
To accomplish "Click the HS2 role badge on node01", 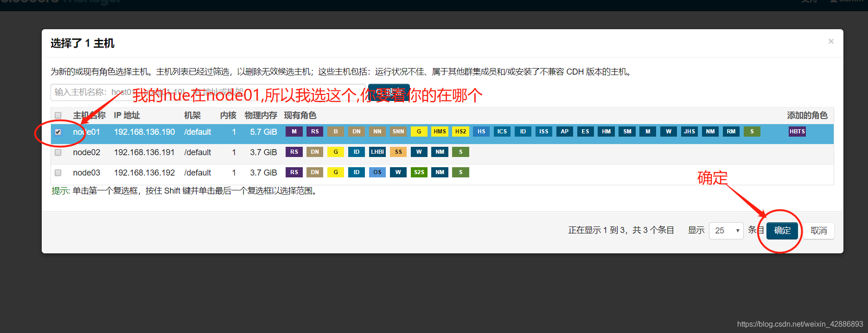I will pos(460,132).
